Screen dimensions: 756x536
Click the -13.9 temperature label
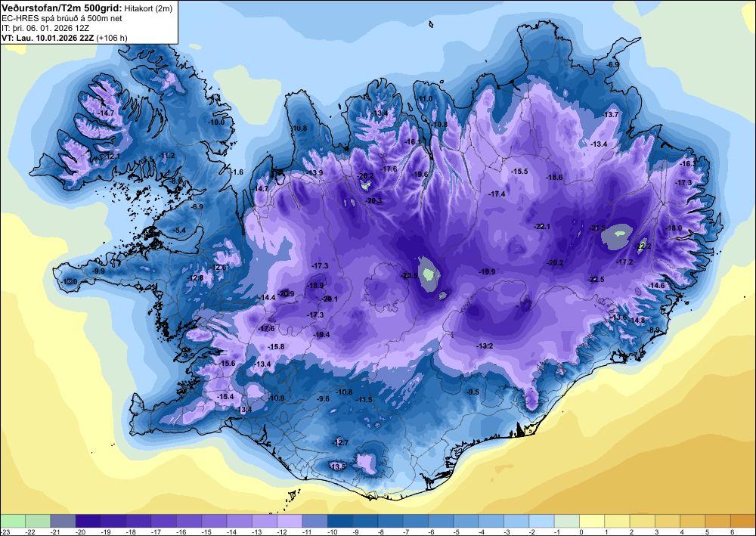tap(314, 172)
